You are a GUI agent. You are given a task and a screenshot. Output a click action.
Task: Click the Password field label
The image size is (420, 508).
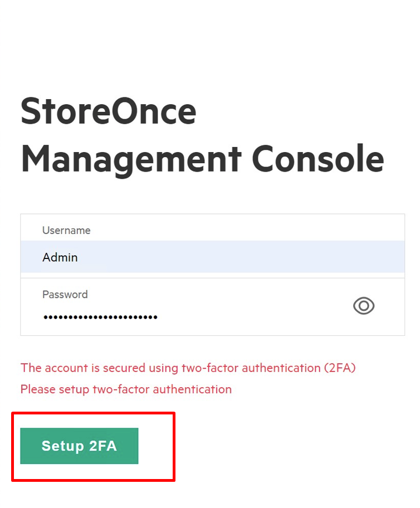tap(65, 294)
